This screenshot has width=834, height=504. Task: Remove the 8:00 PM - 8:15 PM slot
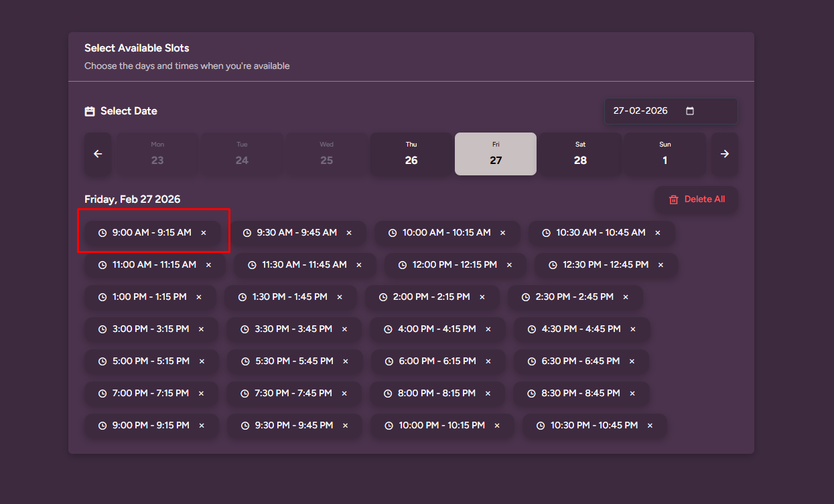point(488,394)
